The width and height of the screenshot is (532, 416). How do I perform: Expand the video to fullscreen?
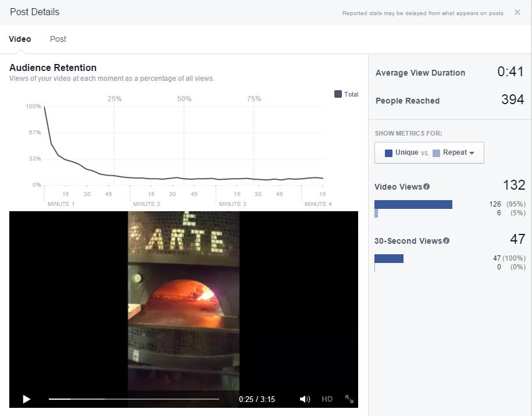point(349,399)
